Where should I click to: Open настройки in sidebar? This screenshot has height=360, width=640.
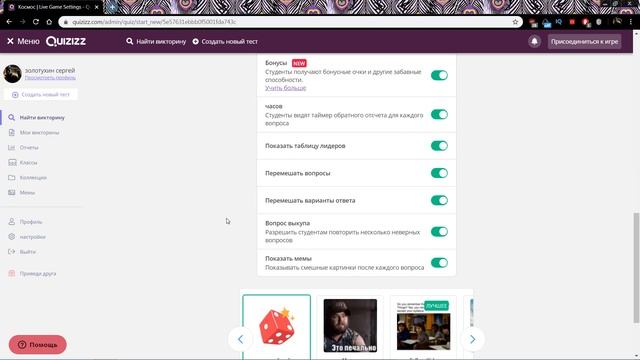pyautogui.click(x=33, y=237)
